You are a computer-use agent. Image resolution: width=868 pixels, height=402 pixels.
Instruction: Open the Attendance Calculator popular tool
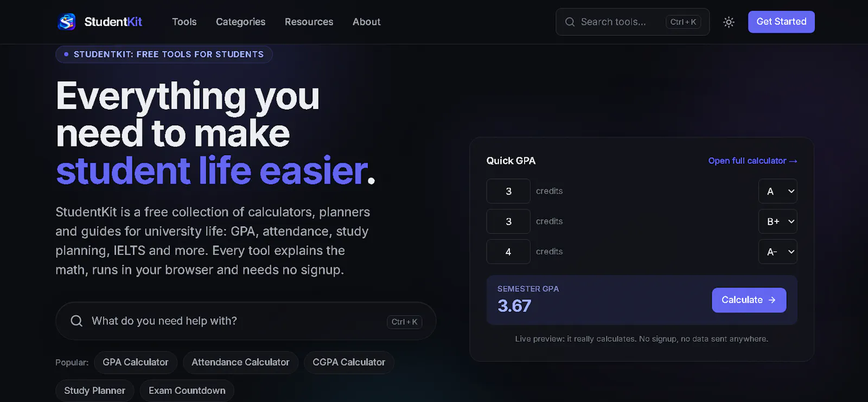[x=240, y=362]
